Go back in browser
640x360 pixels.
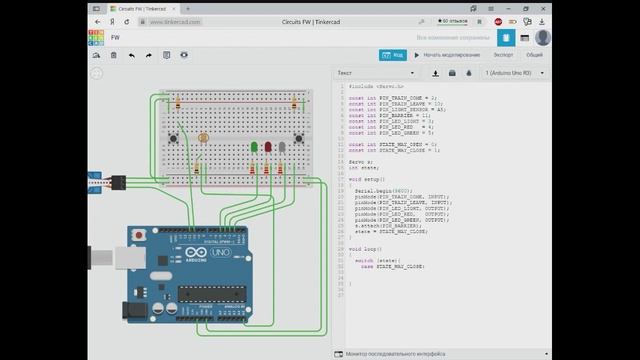click(97, 22)
